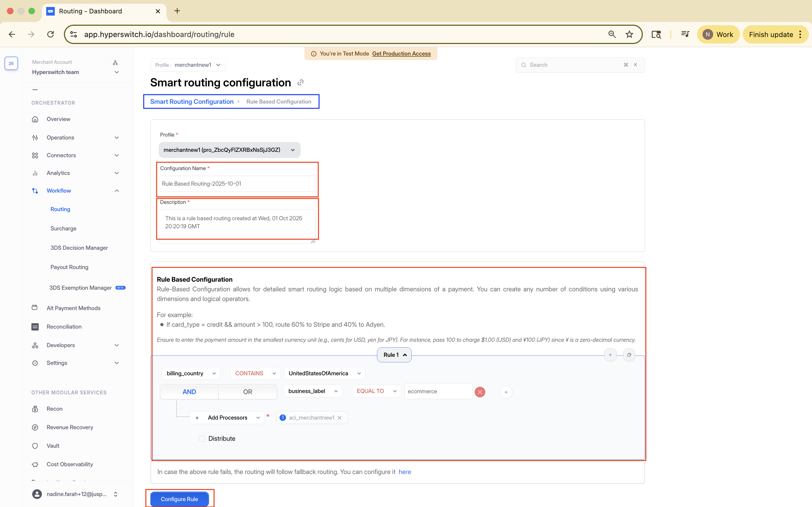
Task: Click the Get Production Access link
Action: click(x=401, y=54)
